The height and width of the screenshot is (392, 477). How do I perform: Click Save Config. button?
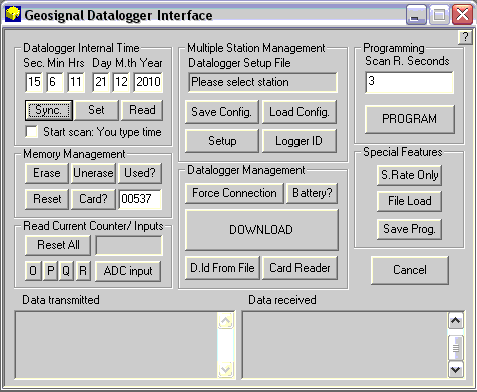pyautogui.click(x=222, y=112)
